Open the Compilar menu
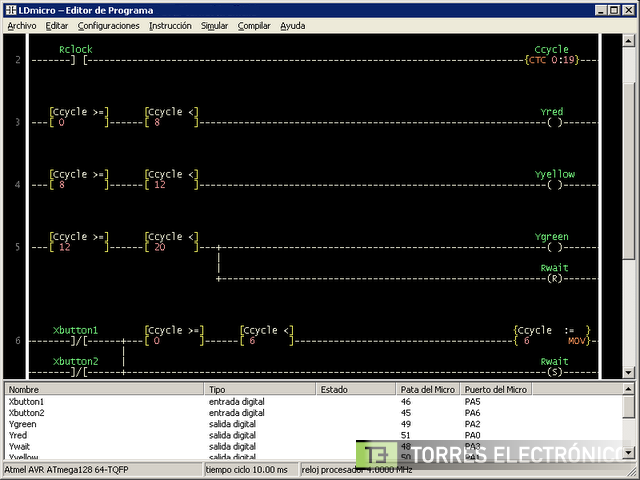 (254, 26)
